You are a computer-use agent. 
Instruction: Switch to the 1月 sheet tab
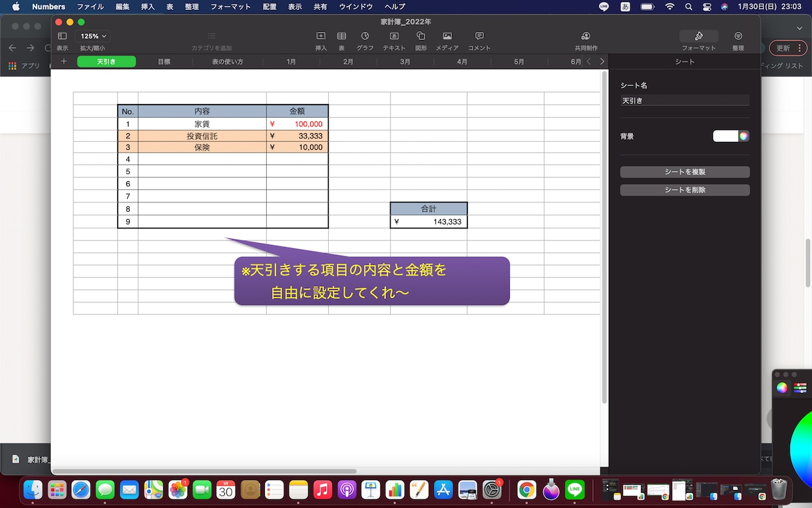(292, 61)
